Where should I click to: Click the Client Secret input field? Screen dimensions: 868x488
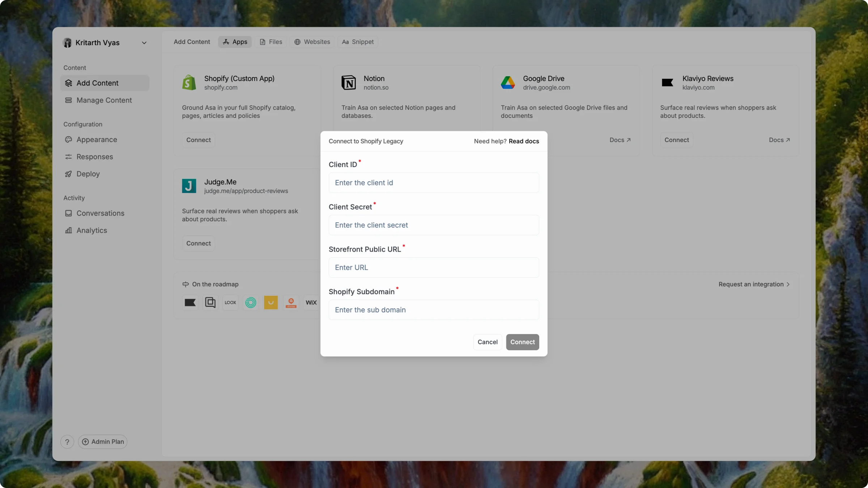(434, 225)
